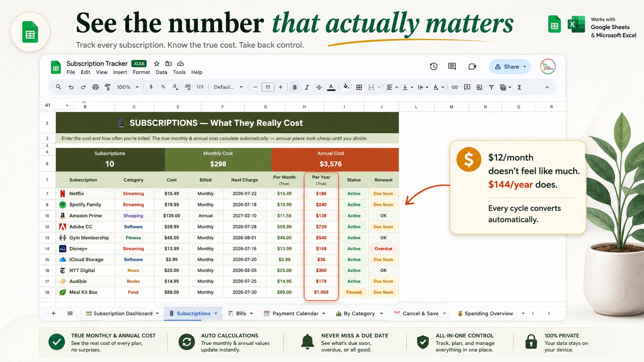This screenshot has width=644, height=362.
Task: Open the text rotation dropdown
Action: click(x=438, y=87)
